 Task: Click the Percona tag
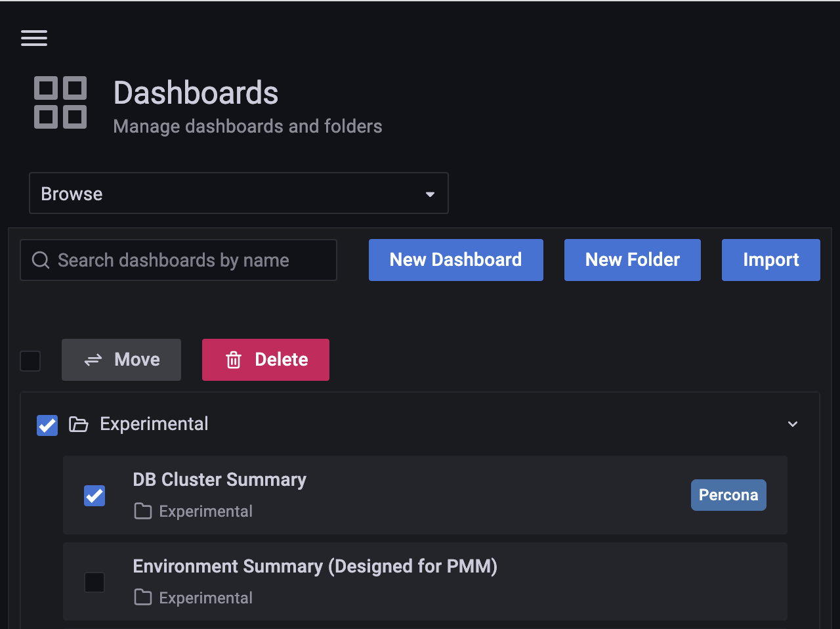click(x=728, y=495)
